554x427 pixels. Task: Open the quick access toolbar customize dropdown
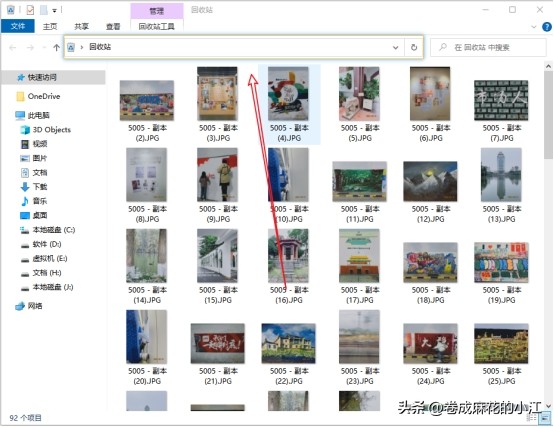(x=54, y=11)
